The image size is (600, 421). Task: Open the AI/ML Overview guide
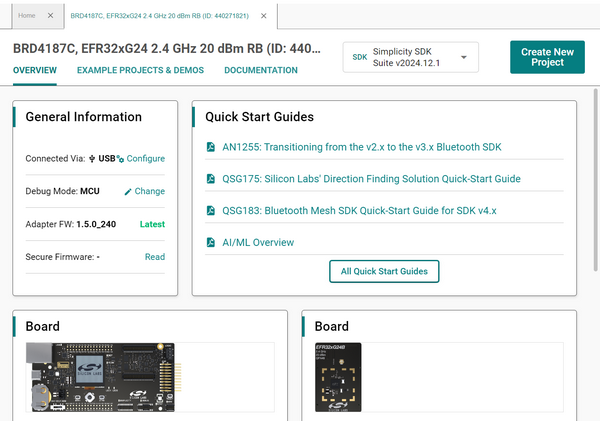258,242
